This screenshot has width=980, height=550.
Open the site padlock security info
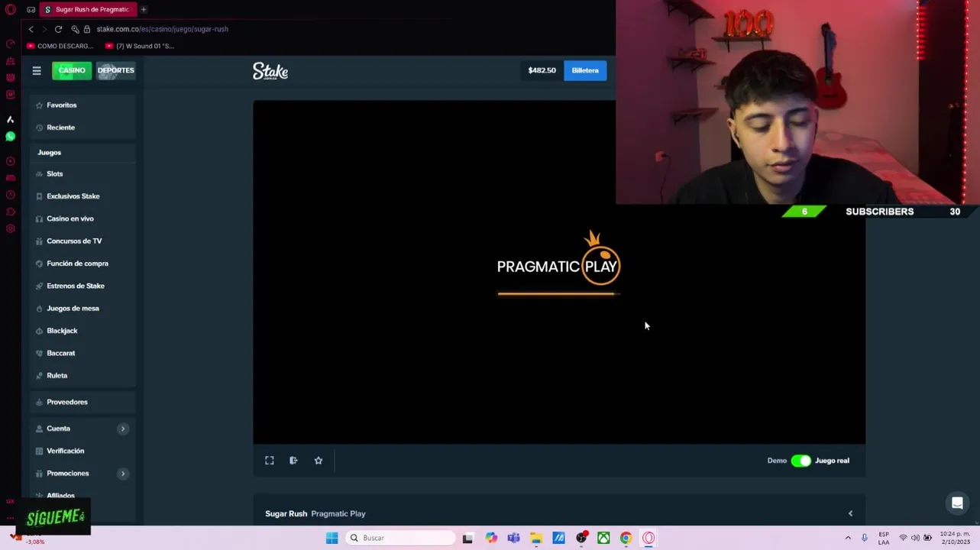click(87, 29)
